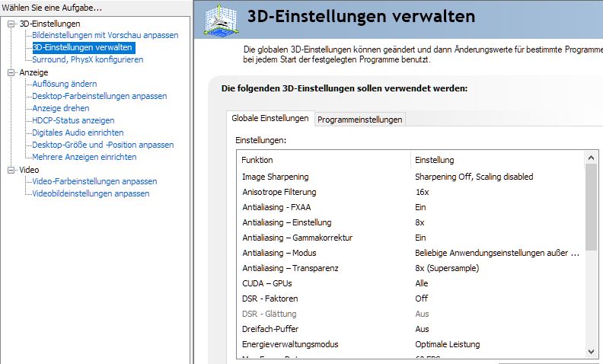Go to Auflösung ändern page
Screen dimensions: 603x364
click(65, 84)
